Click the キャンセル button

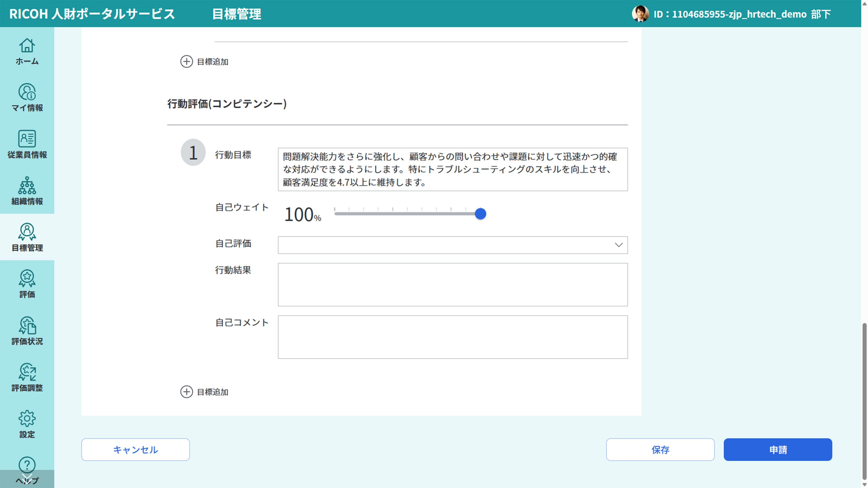pyautogui.click(x=135, y=449)
